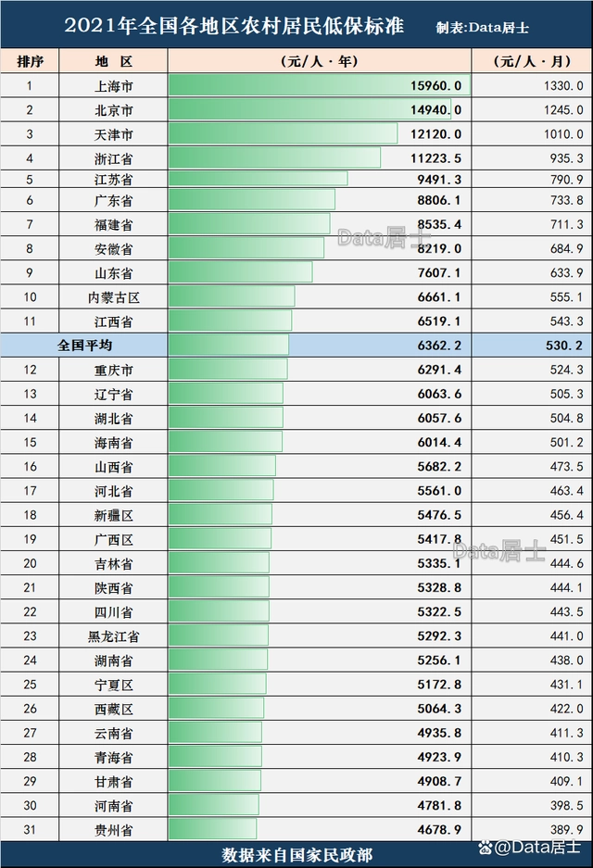Click the '江西省' region cell
This screenshot has height=868, width=593.
tap(114, 321)
